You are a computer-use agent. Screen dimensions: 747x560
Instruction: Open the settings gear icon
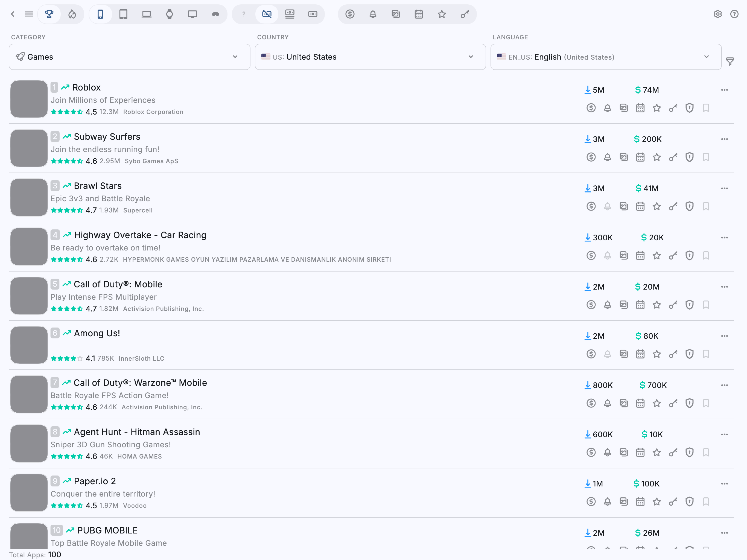click(x=718, y=14)
